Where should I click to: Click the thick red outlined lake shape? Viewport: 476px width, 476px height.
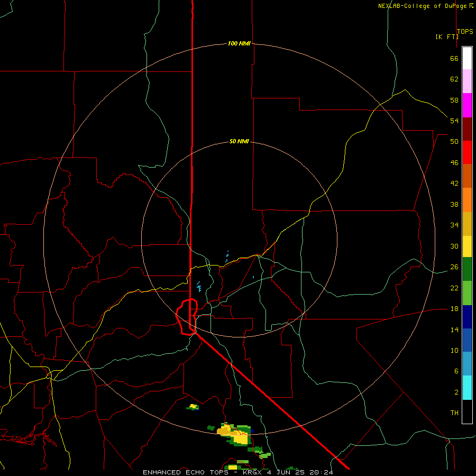(187, 317)
